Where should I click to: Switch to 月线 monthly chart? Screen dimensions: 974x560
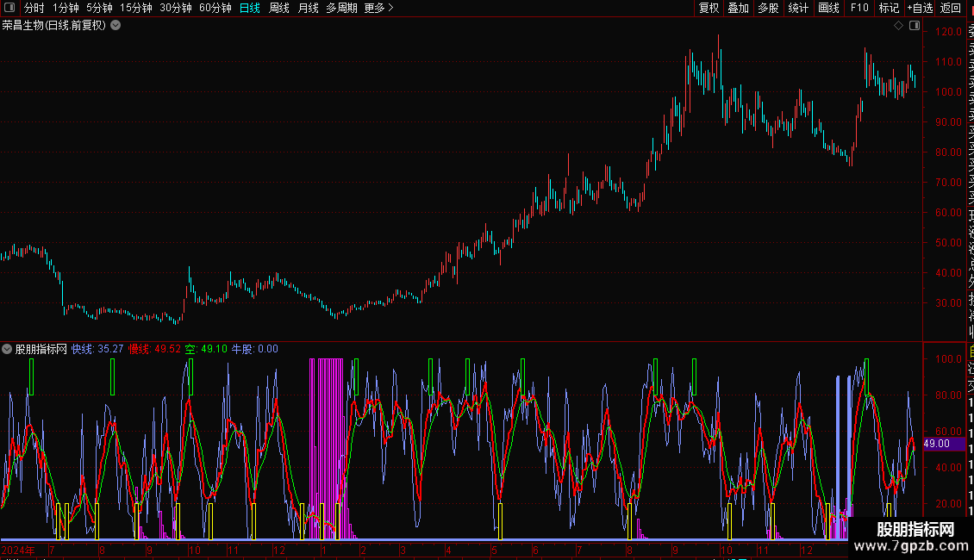tap(308, 8)
